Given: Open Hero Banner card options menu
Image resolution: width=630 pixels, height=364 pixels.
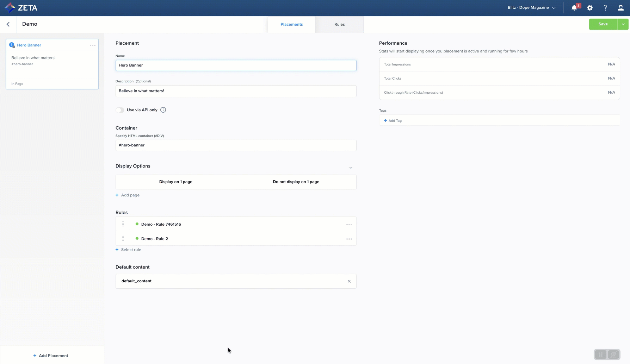Looking at the screenshot, I should 93,45.
